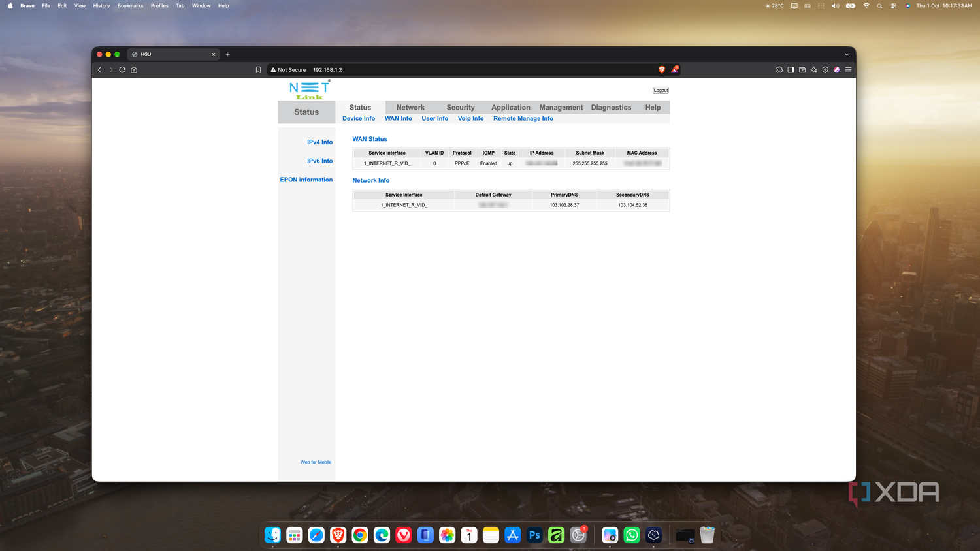Image resolution: width=980 pixels, height=551 pixels.
Task: Open the Application tab
Action: [x=511, y=108]
